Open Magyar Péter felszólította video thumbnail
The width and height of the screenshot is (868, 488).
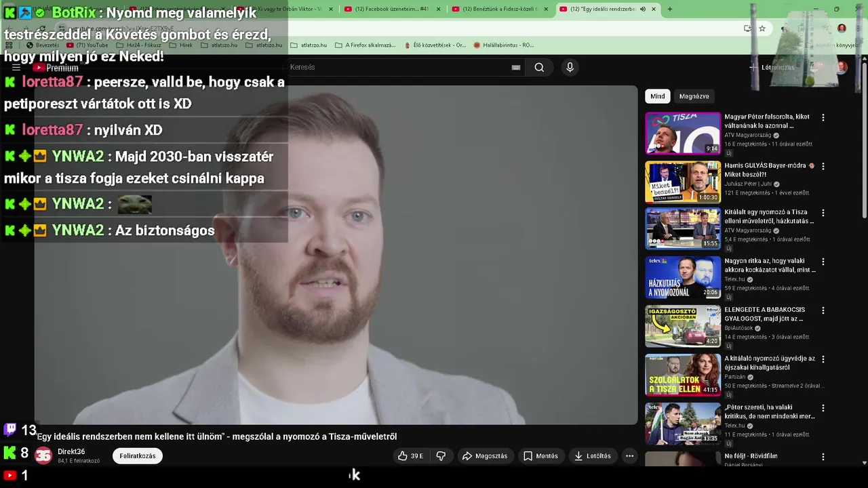[x=683, y=134]
